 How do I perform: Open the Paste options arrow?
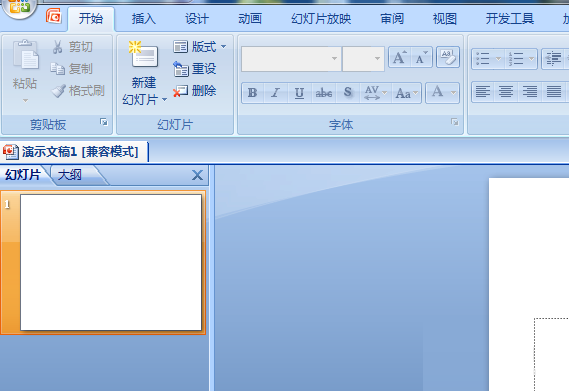(x=25, y=100)
